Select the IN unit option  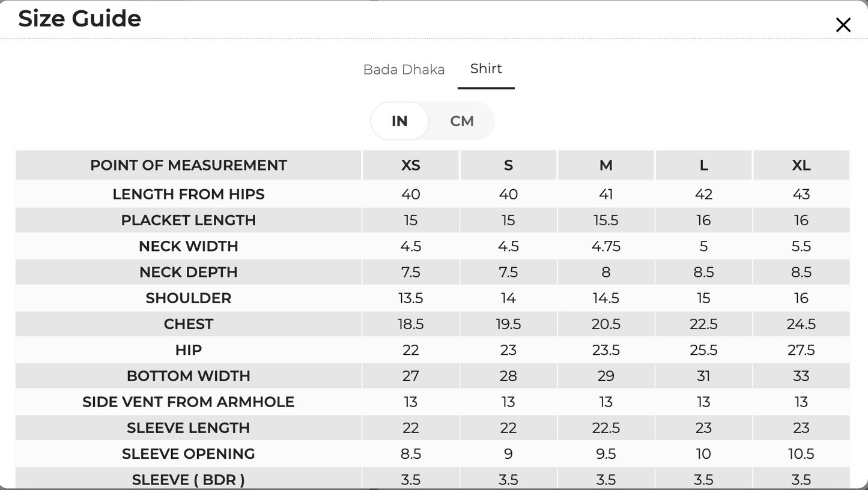399,121
